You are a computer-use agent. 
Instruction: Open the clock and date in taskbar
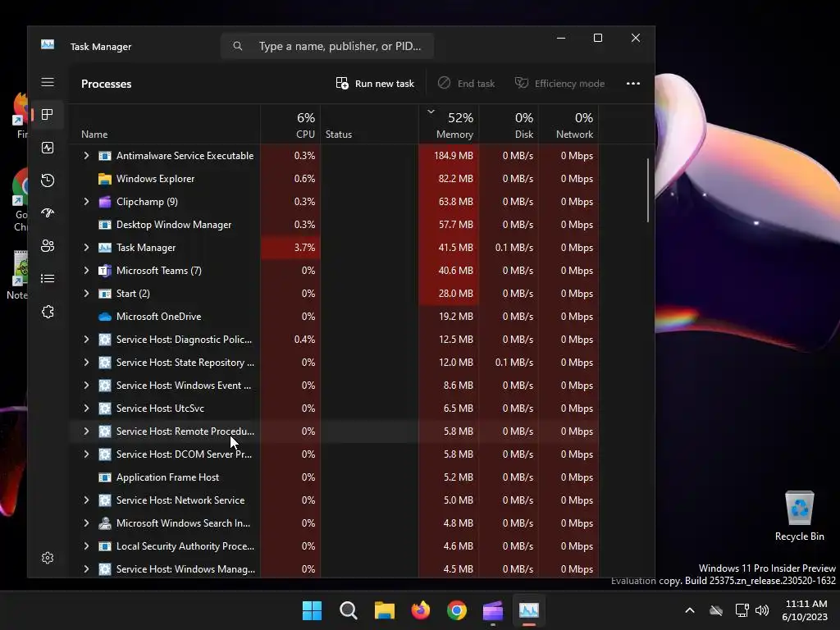click(805, 610)
